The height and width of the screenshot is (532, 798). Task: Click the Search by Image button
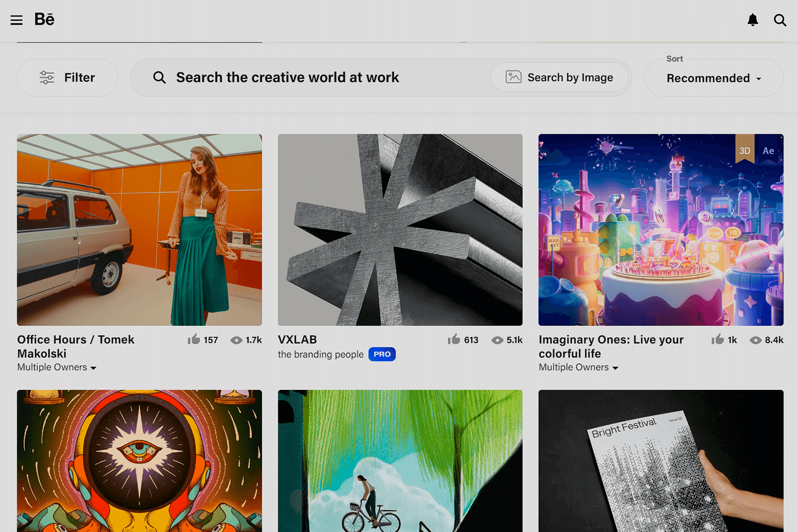[x=560, y=78]
